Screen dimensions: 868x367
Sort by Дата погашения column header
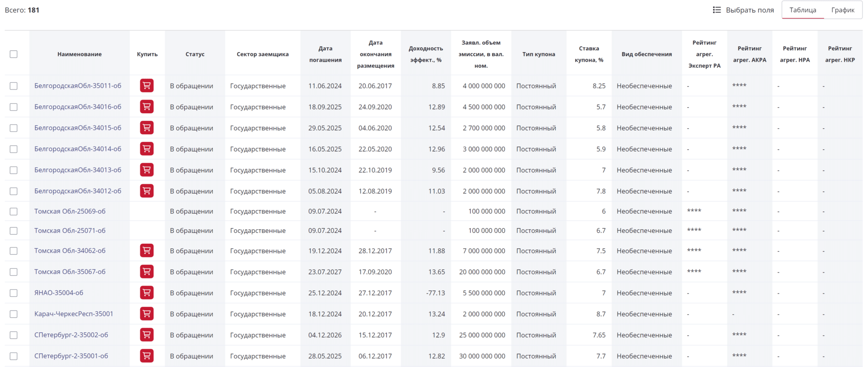pos(325,54)
